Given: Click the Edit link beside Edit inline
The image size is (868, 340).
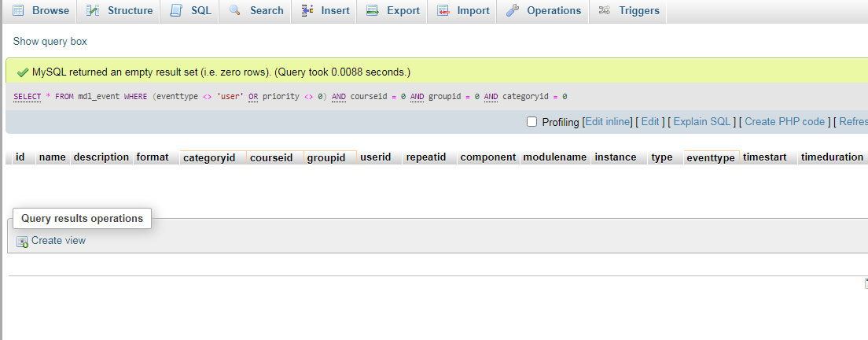Looking at the screenshot, I should click(650, 122).
